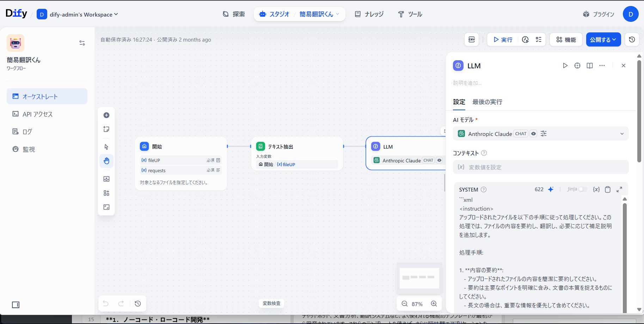Open model parameter sliders icon
The width and height of the screenshot is (644, 324).
pyautogui.click(x=544, y=133)
